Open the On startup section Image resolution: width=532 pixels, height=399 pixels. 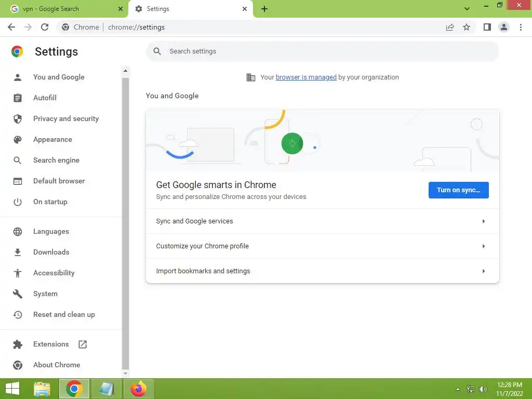tap(50, 202)
